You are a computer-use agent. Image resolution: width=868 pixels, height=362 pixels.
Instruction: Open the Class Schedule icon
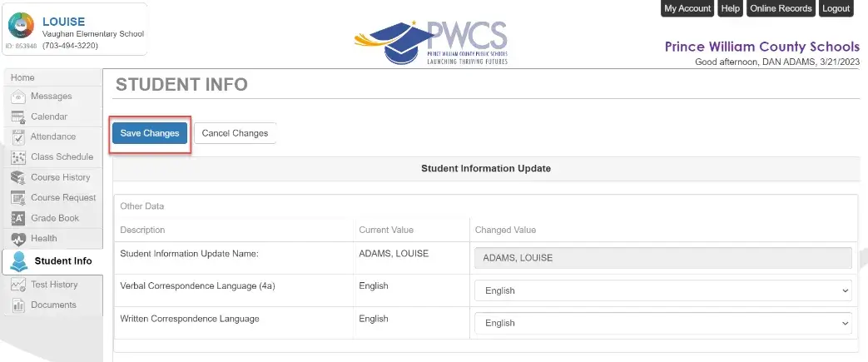tap(18, 157)
